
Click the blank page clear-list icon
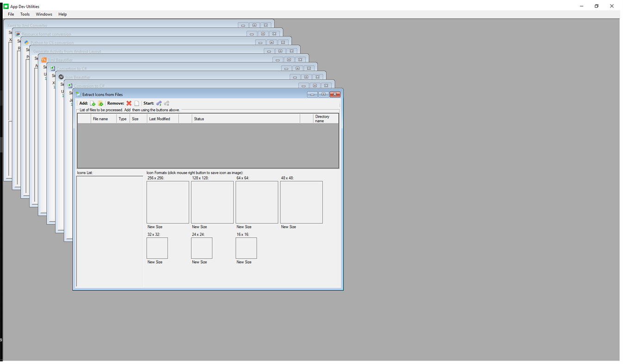click(137, 103)
